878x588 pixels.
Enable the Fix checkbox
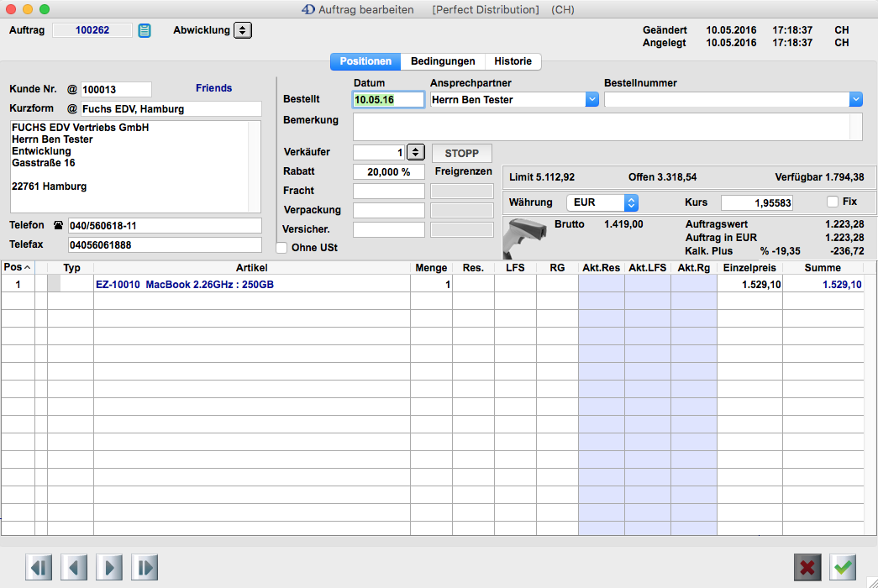pyautogui.click(x=833, y=202)
